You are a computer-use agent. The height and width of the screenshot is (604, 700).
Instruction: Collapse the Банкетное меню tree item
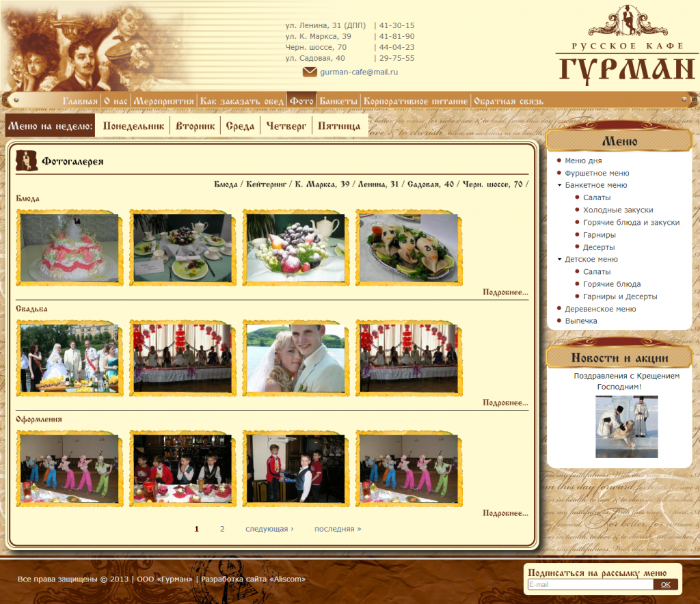point(560,185)
